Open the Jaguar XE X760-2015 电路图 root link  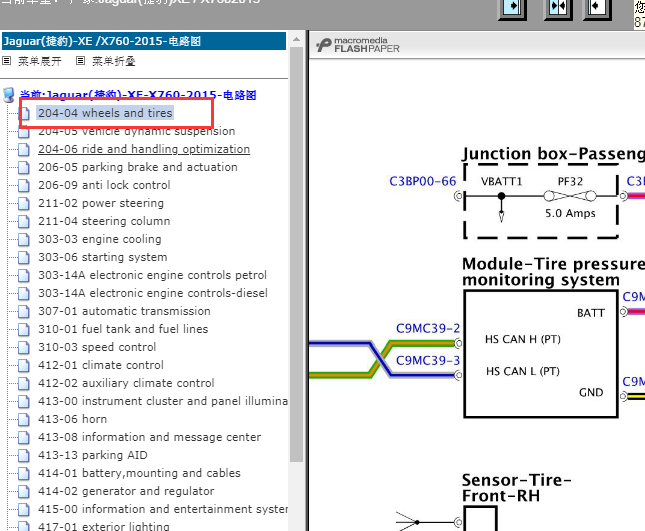[138, 95]
